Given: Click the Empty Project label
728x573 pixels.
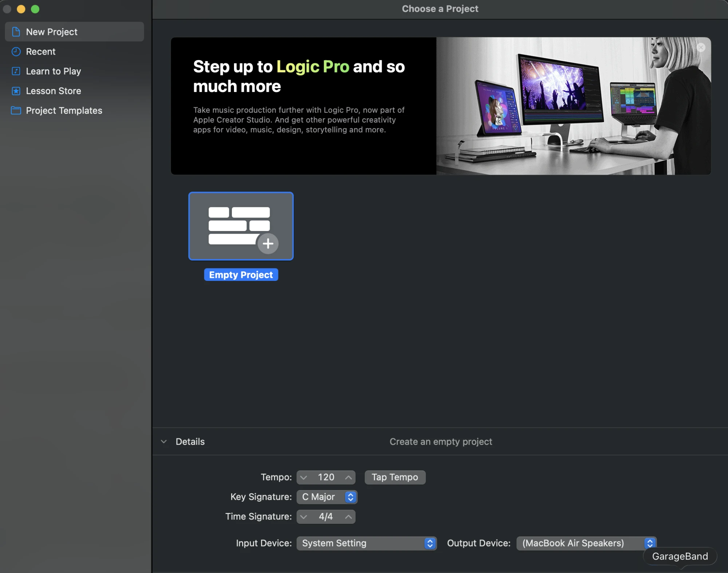Looking at the screenshot, I should tap(241, 275).
